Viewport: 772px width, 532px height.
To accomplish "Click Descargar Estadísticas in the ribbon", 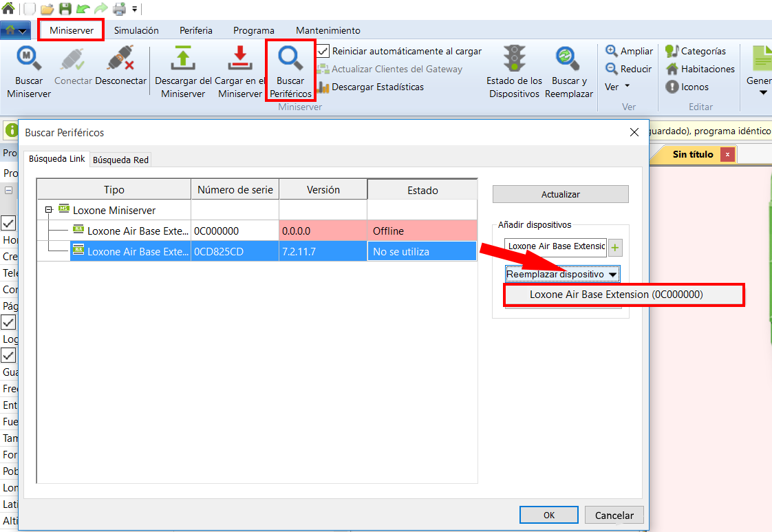I will point(377,87).
